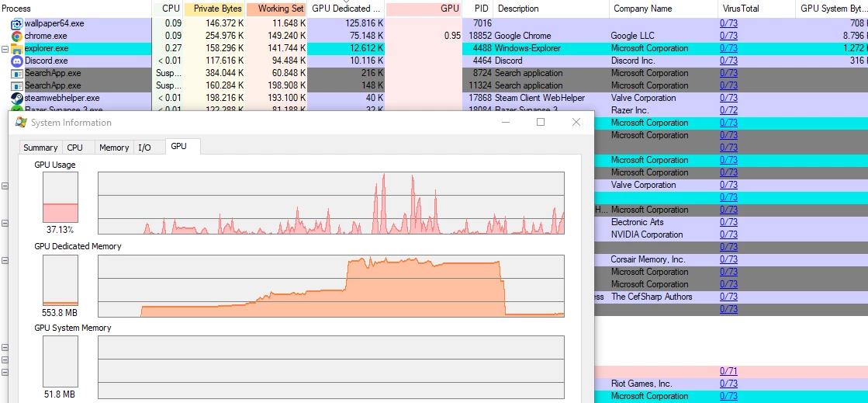Click the Google Chrome description cell
Viewport: 868px width, 403px height.
click(523, 36)
